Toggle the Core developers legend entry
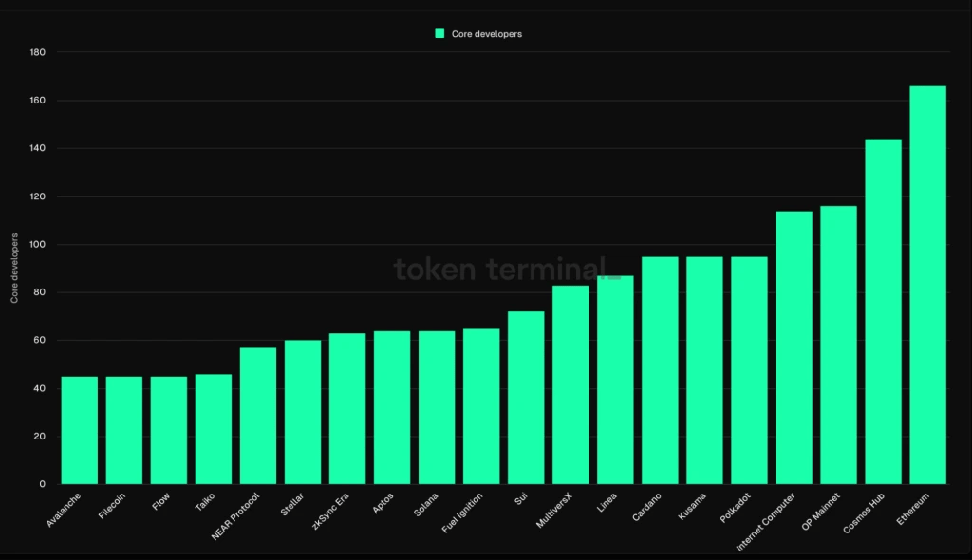This screenshot has height=560, width=972. 479,31
